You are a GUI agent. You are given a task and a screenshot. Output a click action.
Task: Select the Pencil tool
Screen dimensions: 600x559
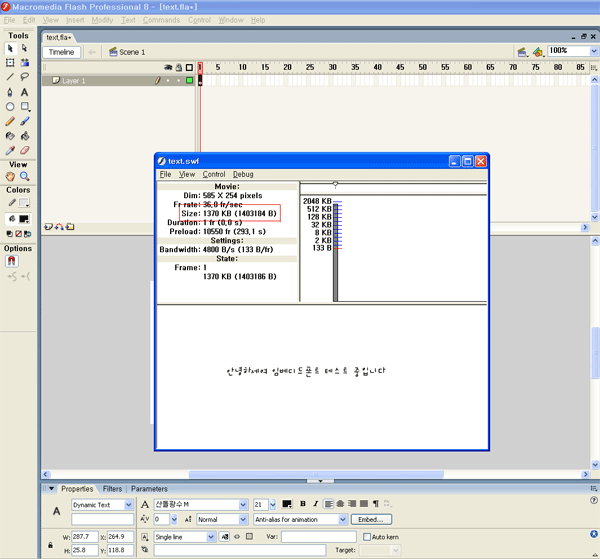coord(10,121)
